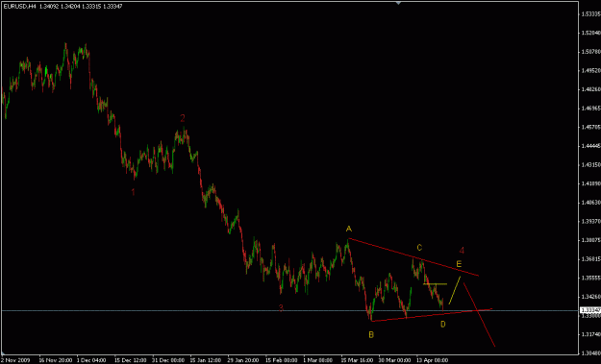The image size is (601, 364).
Task: Click the 1.35555 price axis label
Action: click(590, 278)
